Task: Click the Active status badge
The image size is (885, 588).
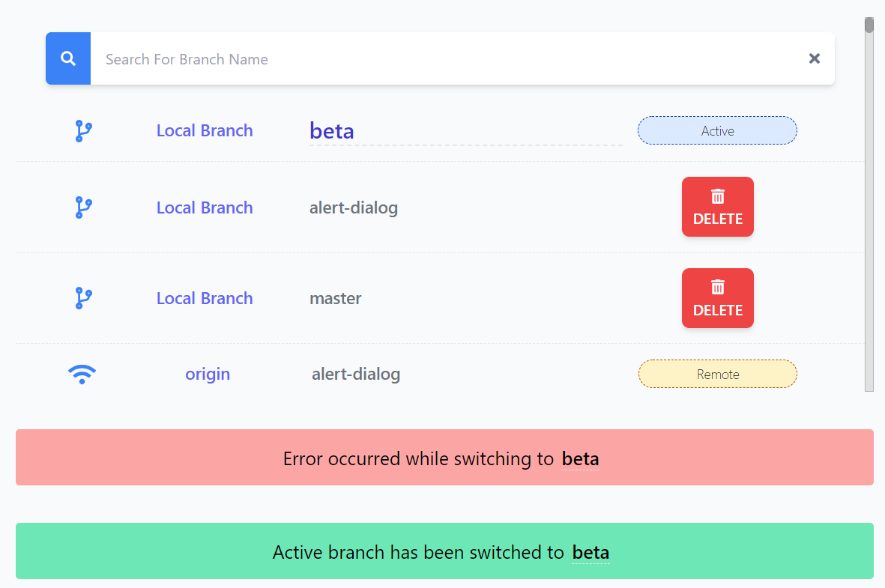Action: pyautogui.click(x=717, y=130)
